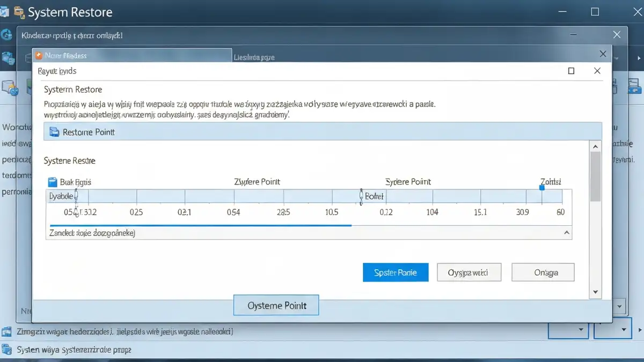Screen dimensions: 644x362
Task: Click the Sydere Point timeline label
Action: [408, 182]
